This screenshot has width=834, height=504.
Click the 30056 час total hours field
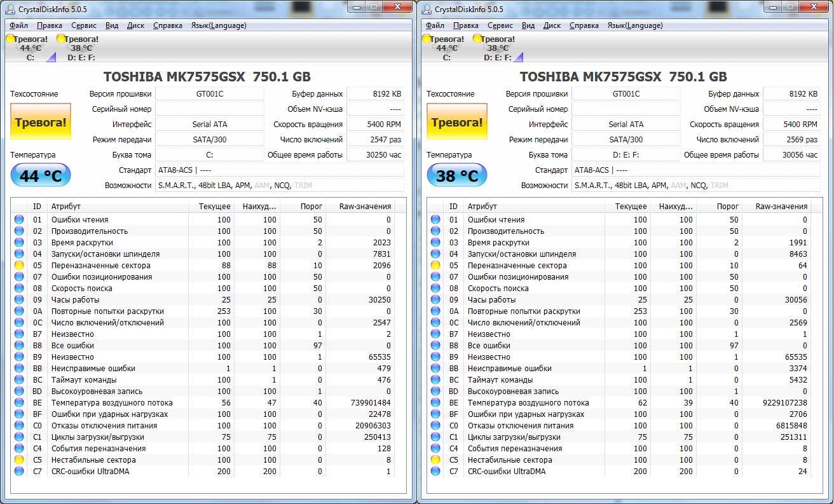[x=791, y=155]
